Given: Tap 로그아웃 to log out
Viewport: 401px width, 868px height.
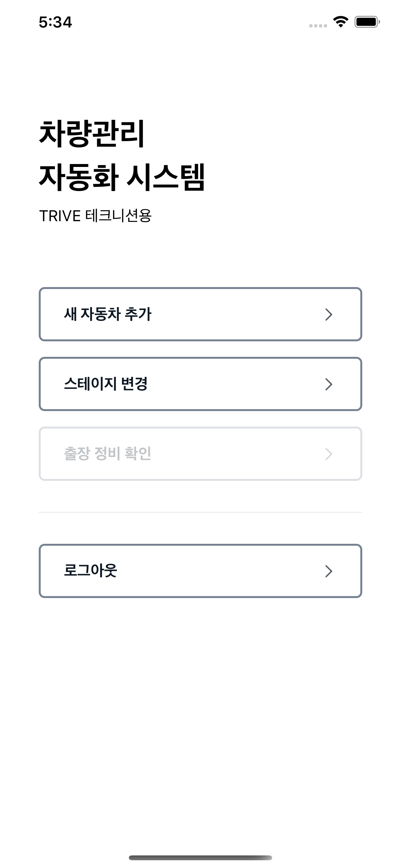Looking at the screenshot, I should click(200, 571).
